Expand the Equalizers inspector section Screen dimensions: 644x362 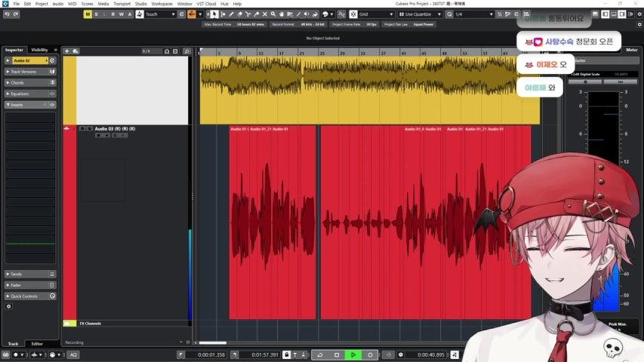pyautogui.click(x=30, y=94)
